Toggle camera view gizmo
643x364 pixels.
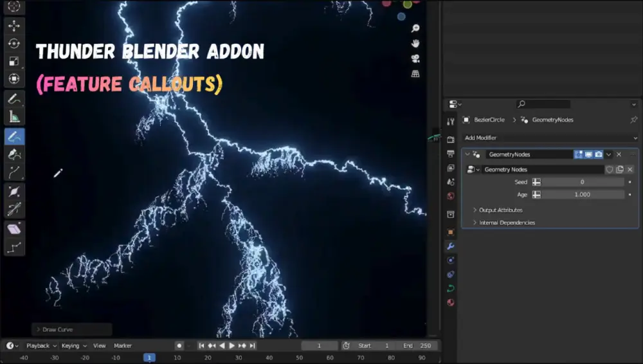(x=415, y=59)
